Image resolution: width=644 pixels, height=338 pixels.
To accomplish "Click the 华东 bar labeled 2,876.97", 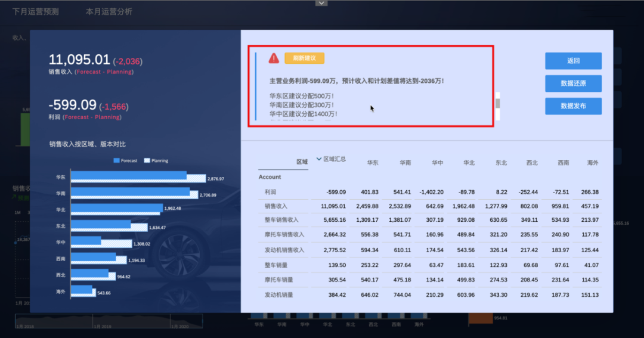I will tap(138, 177).
